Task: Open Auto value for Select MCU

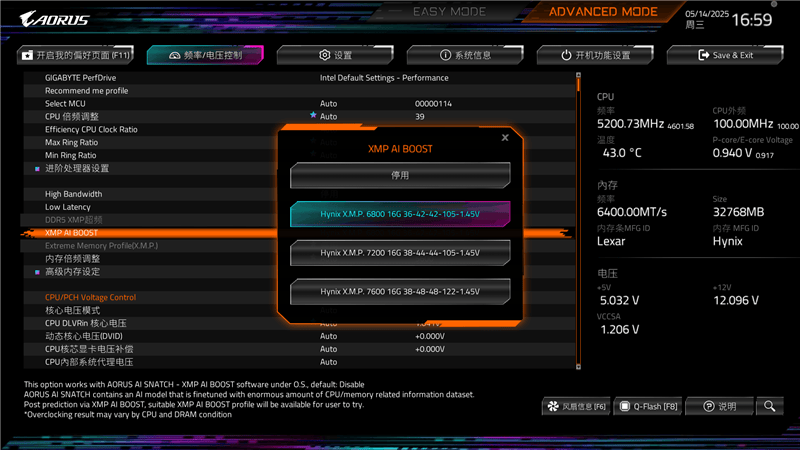Action: [328, 104]
